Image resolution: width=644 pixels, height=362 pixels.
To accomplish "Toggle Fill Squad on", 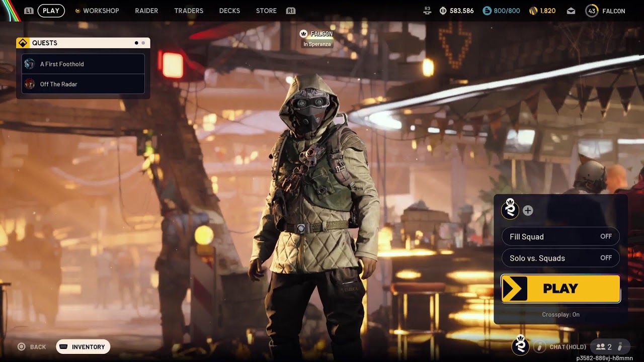I will (x=560, y=236).
